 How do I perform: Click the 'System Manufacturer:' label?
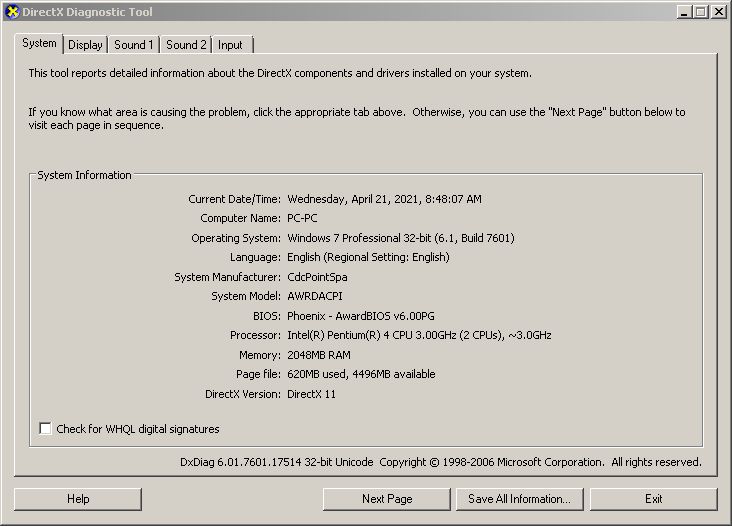pyautogui.click(x=227, y=277)
